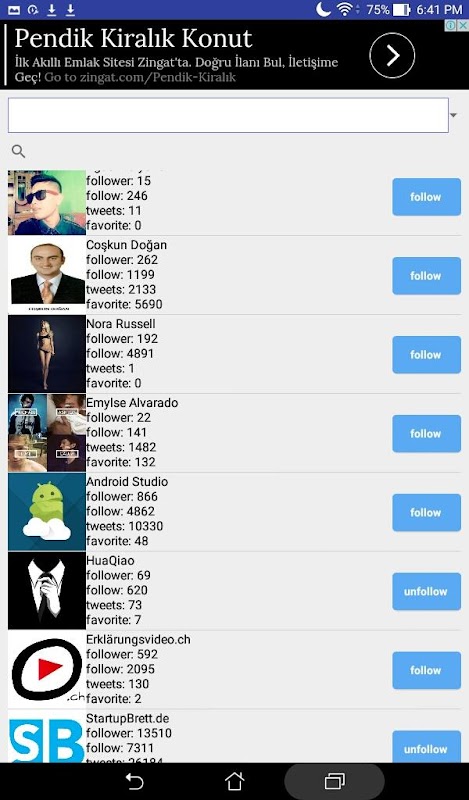Open the recent apps navigation icon
Screen dimensions: 469x800
pos(334,782)
